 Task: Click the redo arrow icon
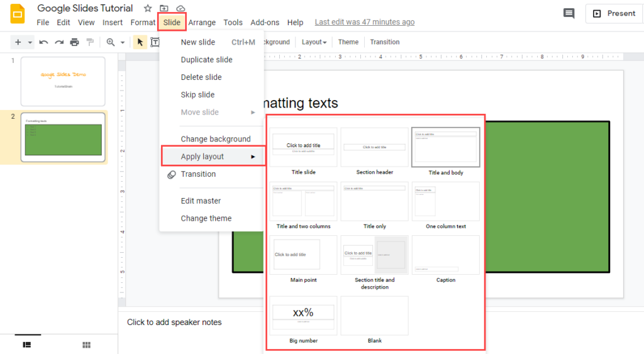pyautogui.click(x=59, y=42)
